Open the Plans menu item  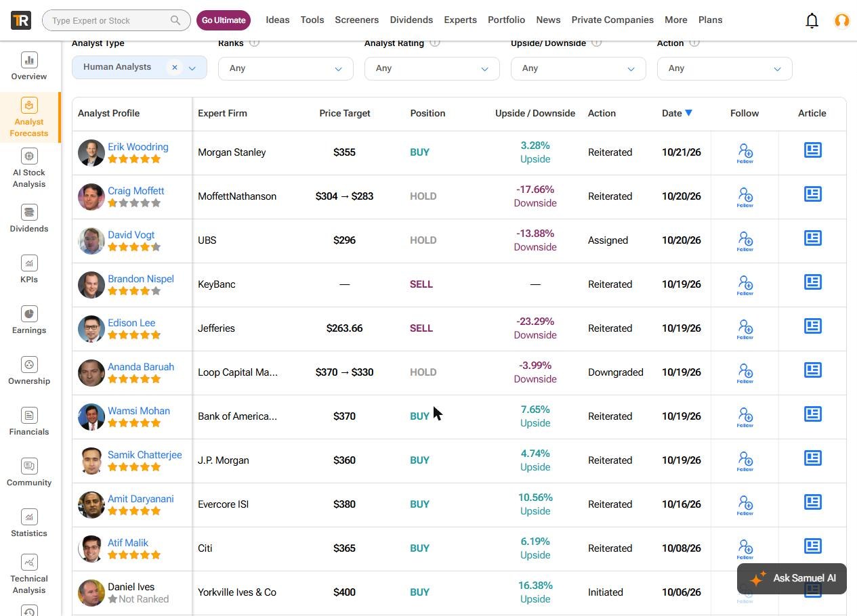pos(711,20)
